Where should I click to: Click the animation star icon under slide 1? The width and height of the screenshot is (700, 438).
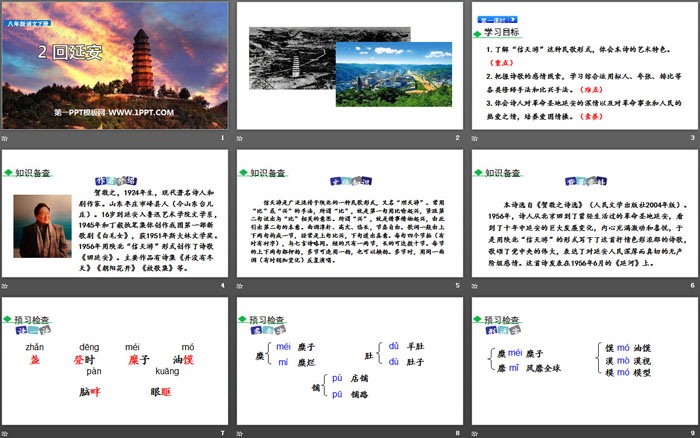click(x=5, y=138)
